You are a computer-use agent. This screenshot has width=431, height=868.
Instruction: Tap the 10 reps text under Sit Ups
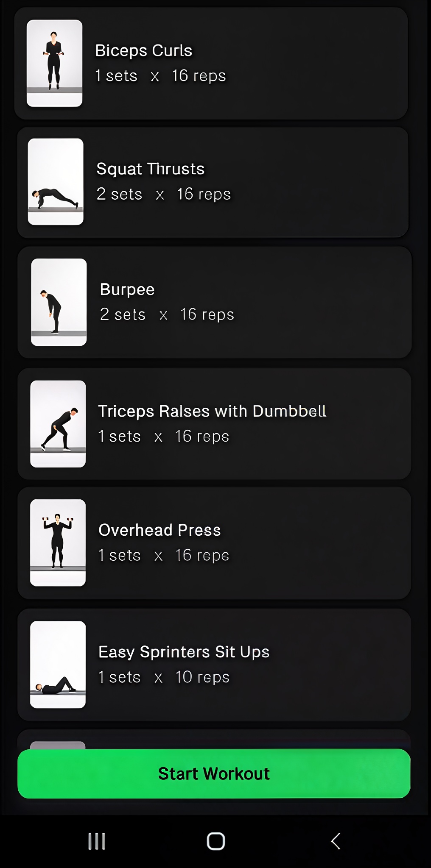pyautogui.click(x=202, y=677)
